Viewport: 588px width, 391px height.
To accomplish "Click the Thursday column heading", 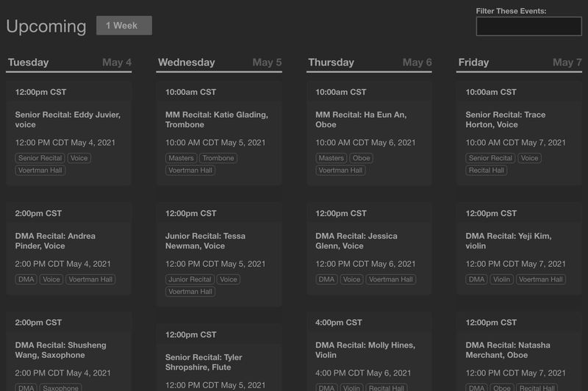I will pyautogui.click(x=331, y=62).
